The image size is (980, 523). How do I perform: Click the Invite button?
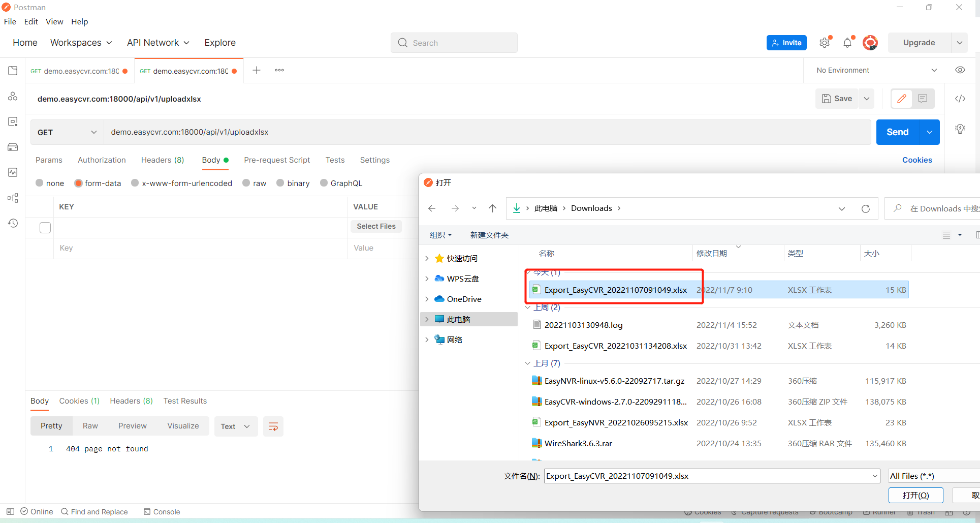(x=787, y=43)
